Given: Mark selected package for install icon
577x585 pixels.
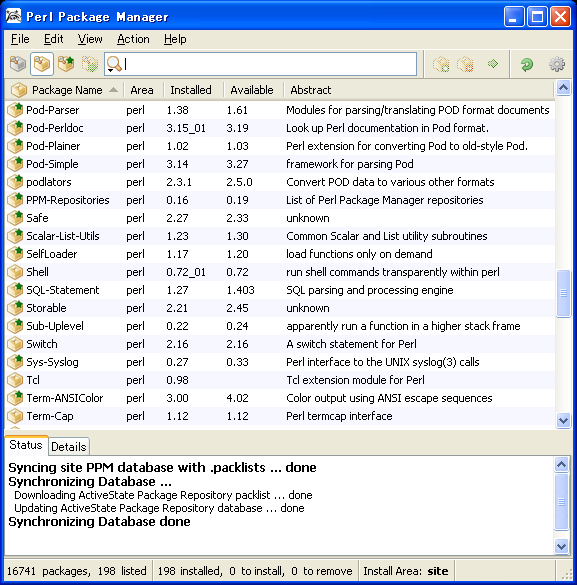Looking at the screenshot, I should coord(441,64).
